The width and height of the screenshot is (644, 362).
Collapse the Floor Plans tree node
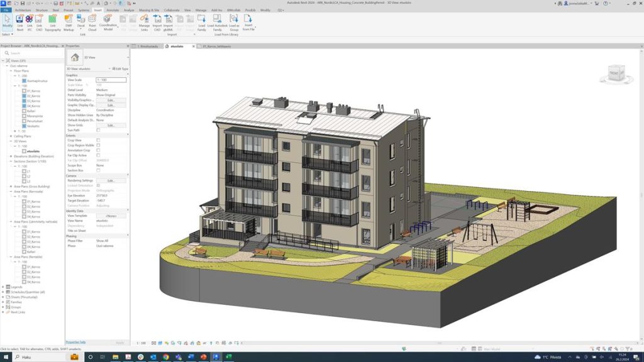(x=11, y=71)
